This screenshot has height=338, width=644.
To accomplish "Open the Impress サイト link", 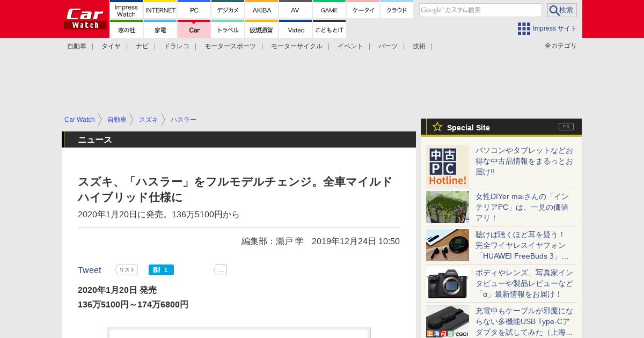I will [x=555, y=28].
